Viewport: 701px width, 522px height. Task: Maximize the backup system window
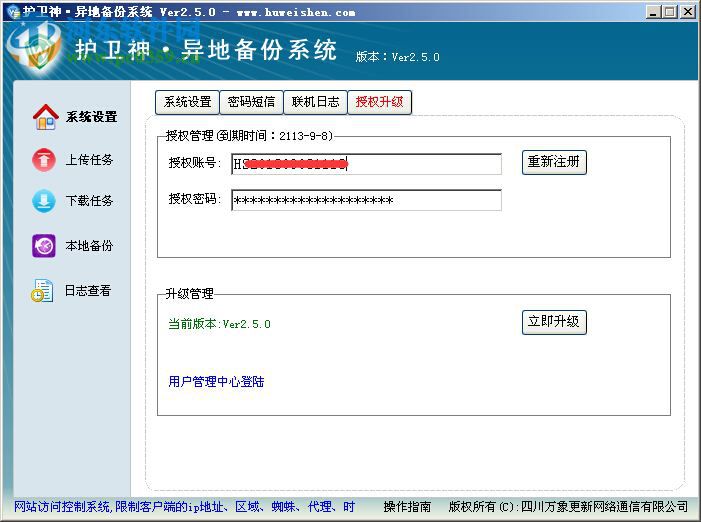[670, 12]
